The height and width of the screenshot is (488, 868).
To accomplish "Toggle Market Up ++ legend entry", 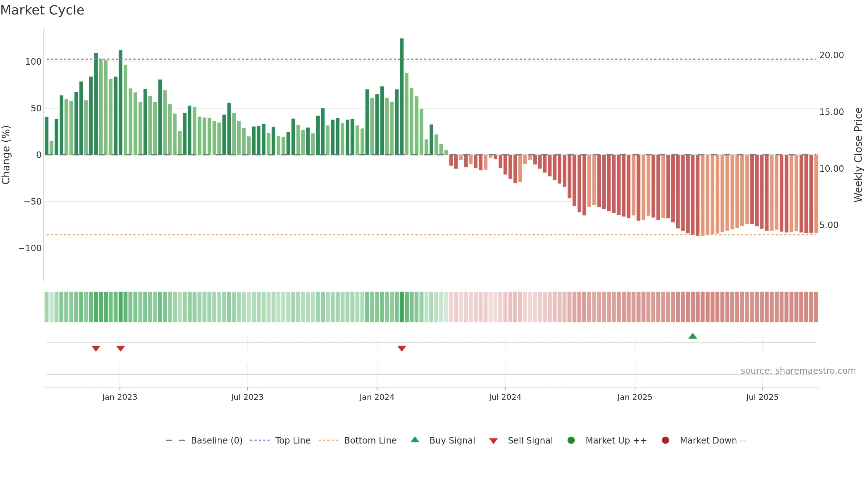I will coord(607,440).
